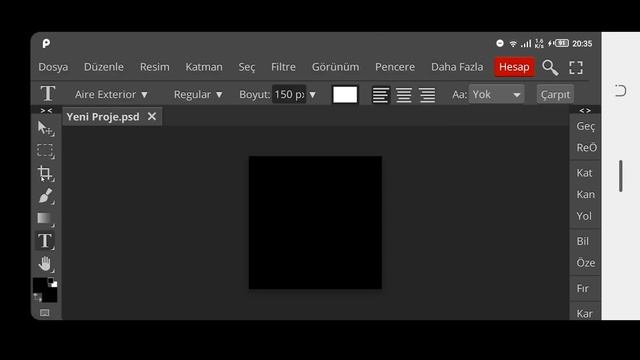Viewport: 640px width, 360px height.
Task: Open the Daha Fazla menu
Action: tap(457, 67)
